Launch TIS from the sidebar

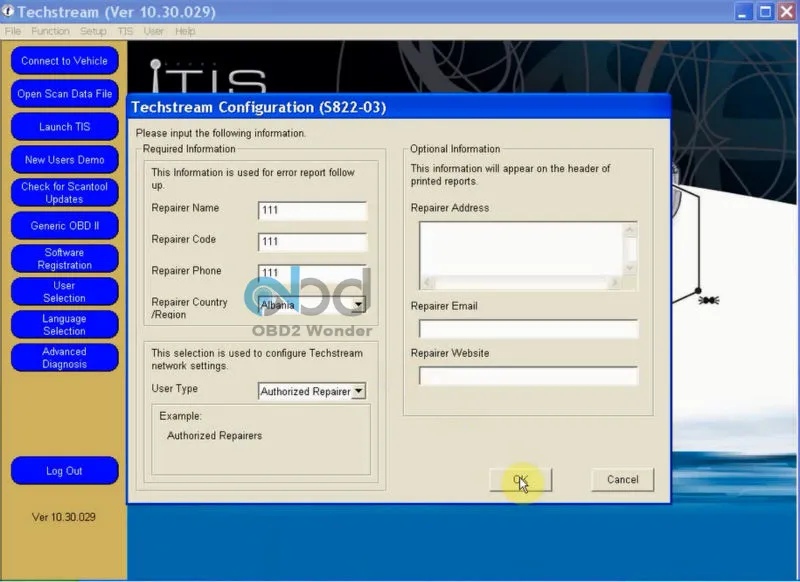64,126
